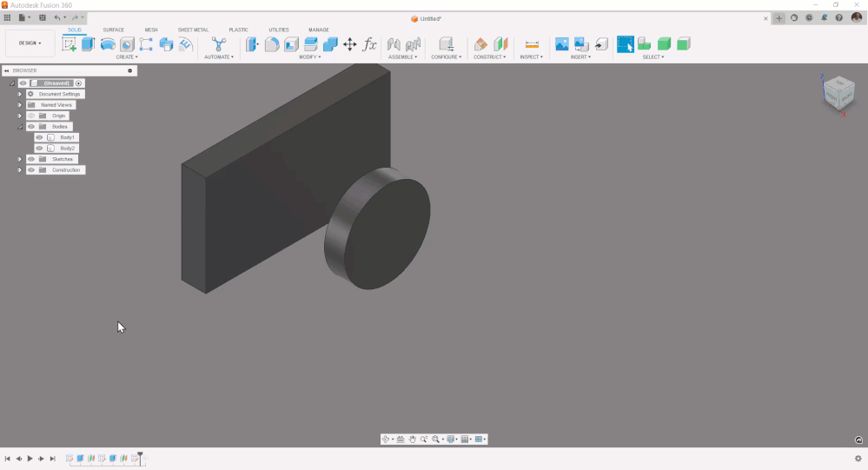The height and width of the screenshot is (470, 868).
Task: Switch to the SURFACE tab
Action: [x=114, y=30]
